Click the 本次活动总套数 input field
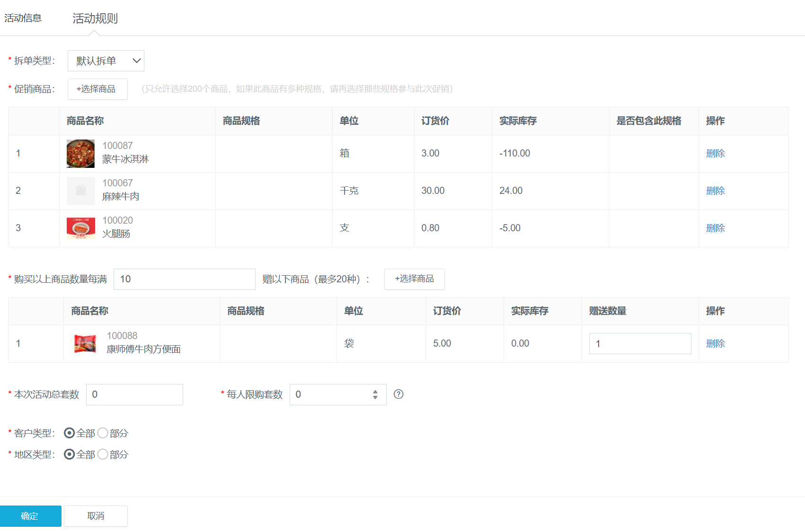 [x=134, y=394]
